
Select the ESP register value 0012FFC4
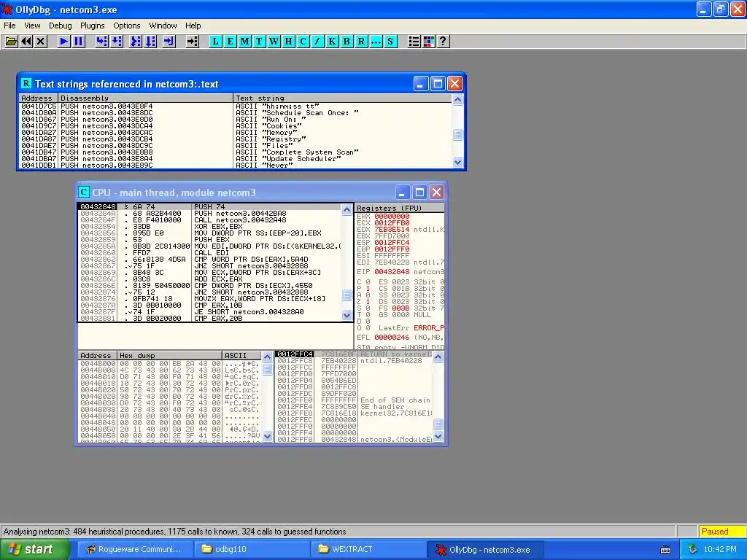[392, 242]
